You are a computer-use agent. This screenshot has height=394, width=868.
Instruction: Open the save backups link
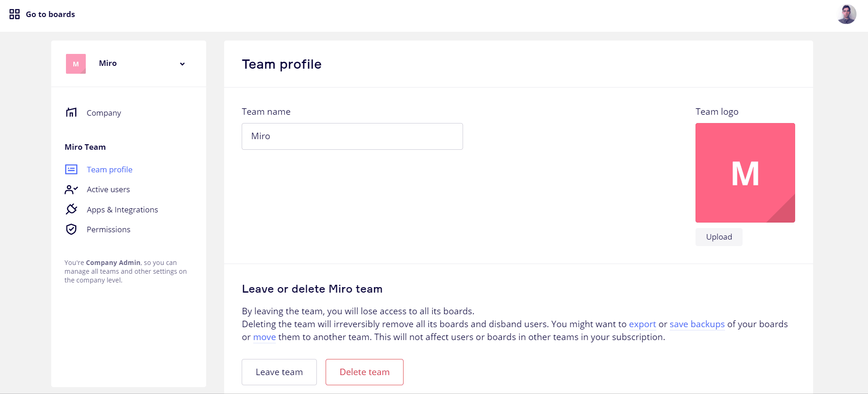(697, 324)
